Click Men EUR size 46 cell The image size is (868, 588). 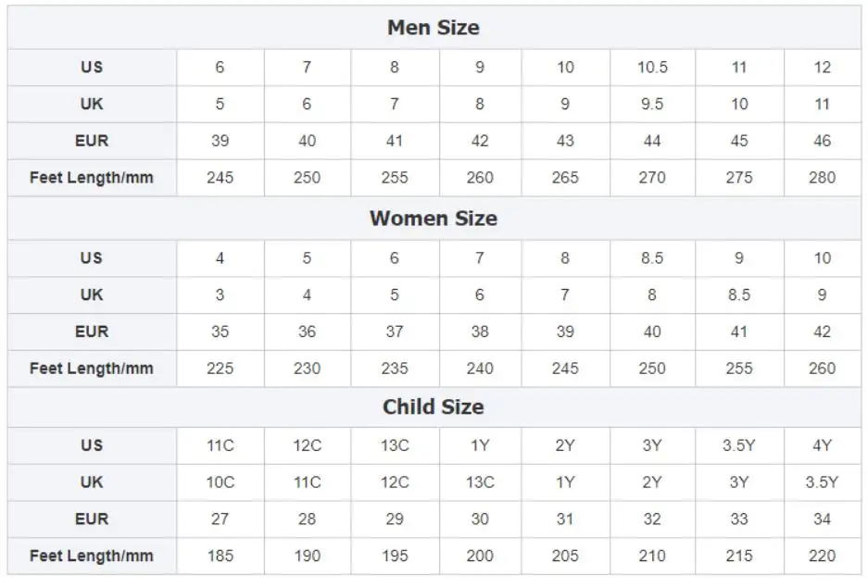[x=822, y=142]
